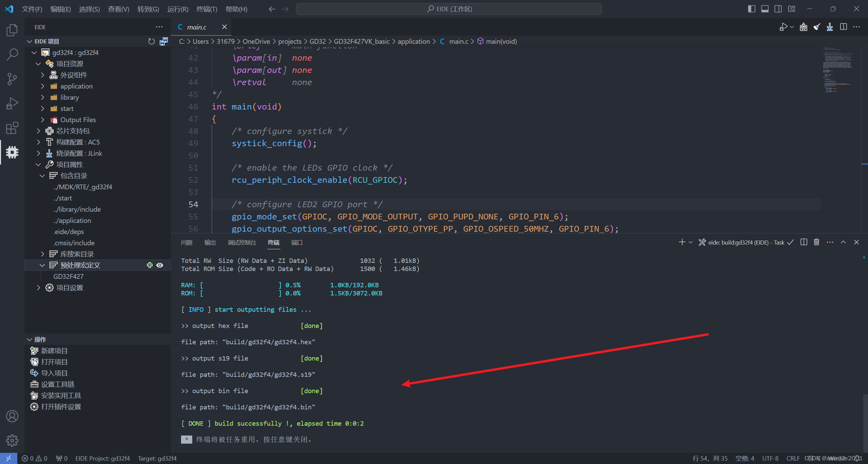The image size is (868, 464).
Task: Expand the application folder
Action: [42, 86]
